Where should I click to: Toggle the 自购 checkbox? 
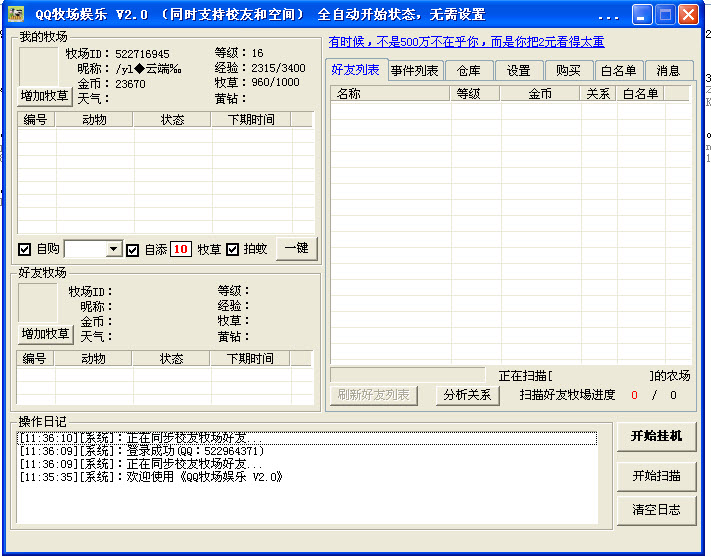pos(24,249)
